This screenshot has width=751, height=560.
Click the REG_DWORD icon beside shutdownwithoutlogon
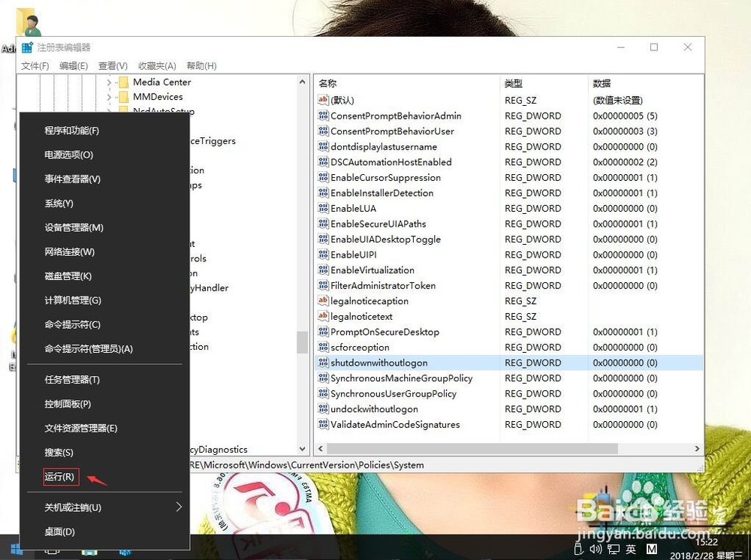coord(324,363)
